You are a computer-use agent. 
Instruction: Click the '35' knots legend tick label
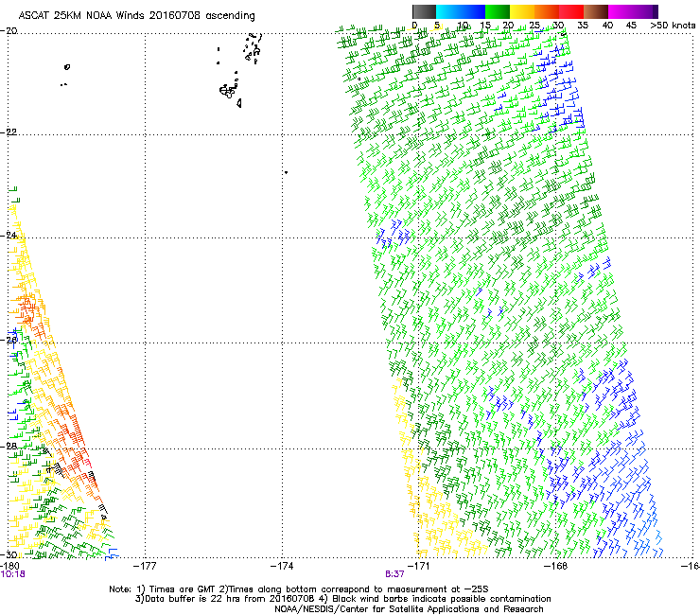click(583, 26)
